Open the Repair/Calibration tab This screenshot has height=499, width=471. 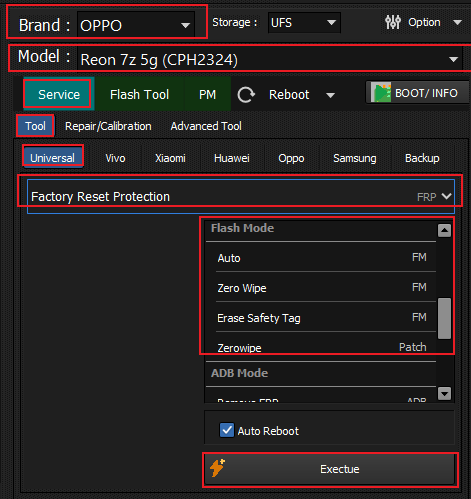[x=108, y=126]
